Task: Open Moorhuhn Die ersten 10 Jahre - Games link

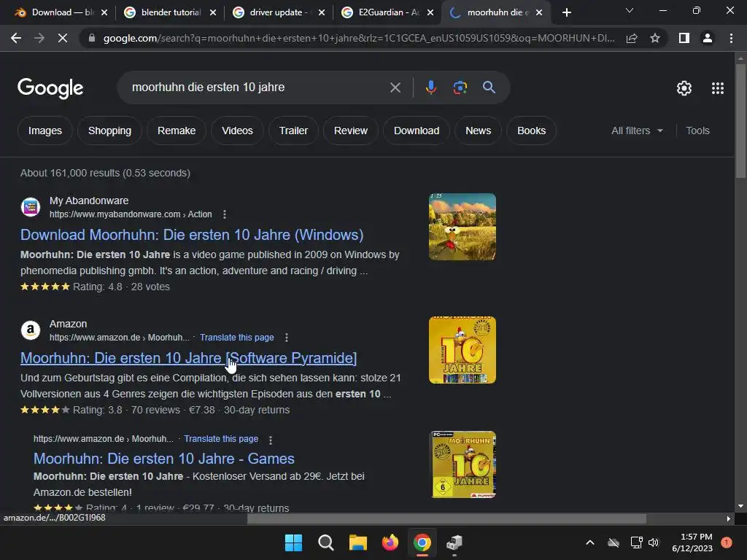Action: [x=164, y=459]
